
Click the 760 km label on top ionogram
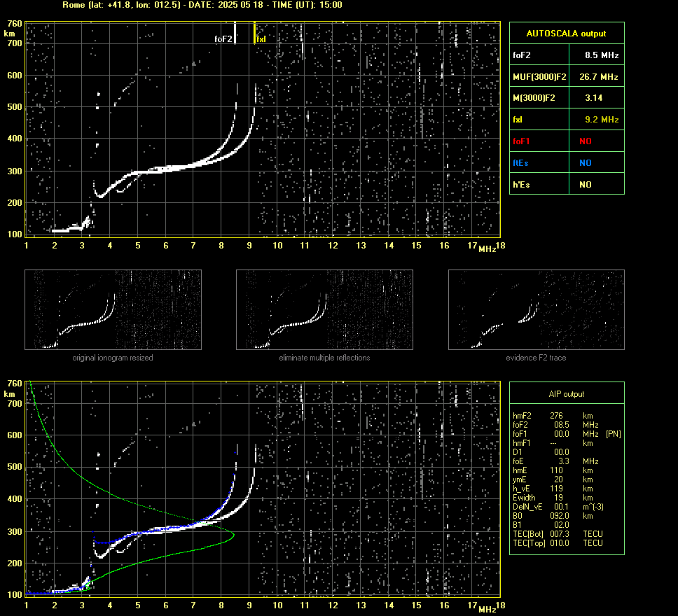pyautogui.click(x=14, y=23)
